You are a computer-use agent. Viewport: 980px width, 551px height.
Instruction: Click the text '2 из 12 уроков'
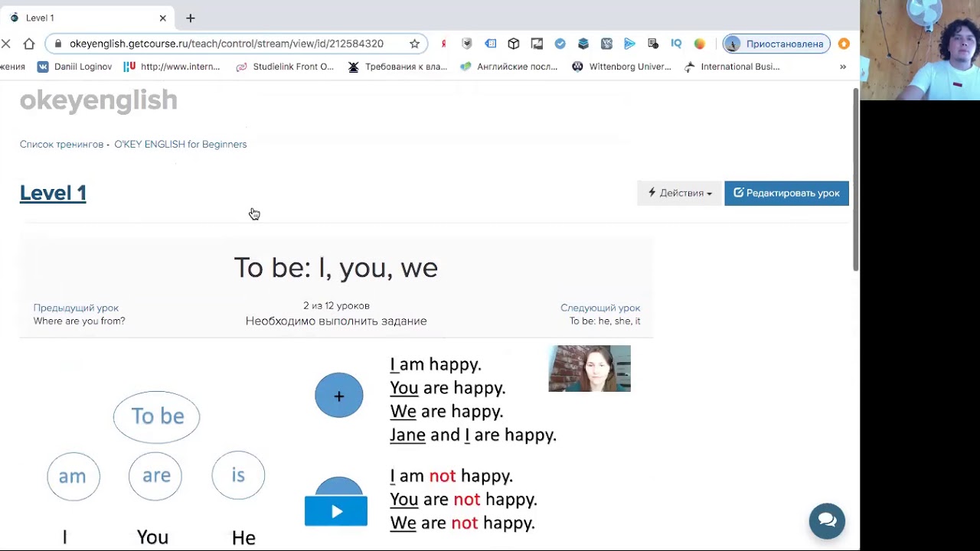click(x=336, y=305)
